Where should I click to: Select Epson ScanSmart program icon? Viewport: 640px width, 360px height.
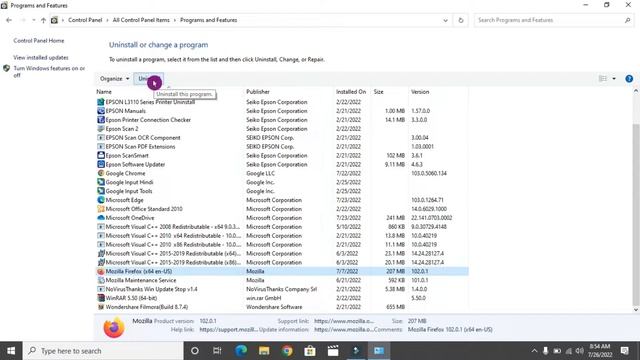pos(101,156)
